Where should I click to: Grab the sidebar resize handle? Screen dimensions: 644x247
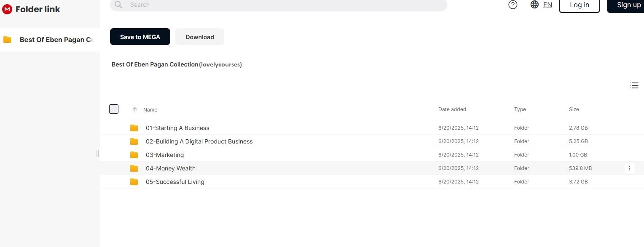coord(98,154)
